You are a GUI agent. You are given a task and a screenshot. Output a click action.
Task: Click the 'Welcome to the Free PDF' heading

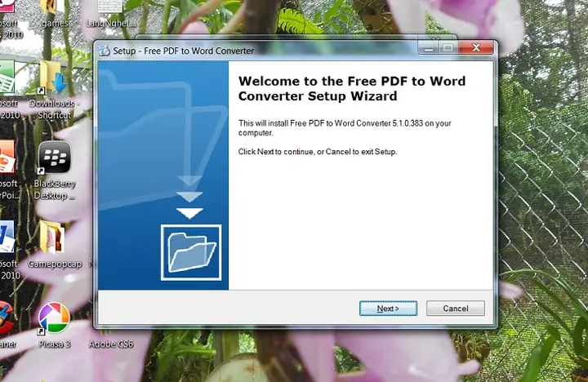[352, 88]
